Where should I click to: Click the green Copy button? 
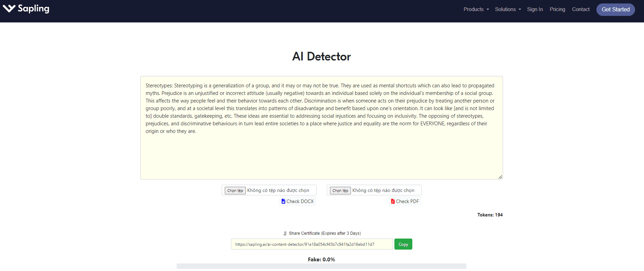(403, 244)
